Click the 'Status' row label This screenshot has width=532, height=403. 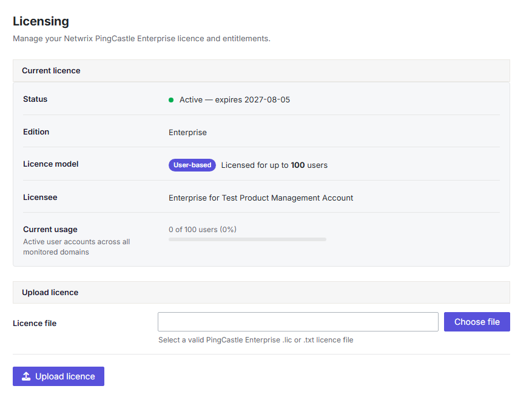pos(35,99)
